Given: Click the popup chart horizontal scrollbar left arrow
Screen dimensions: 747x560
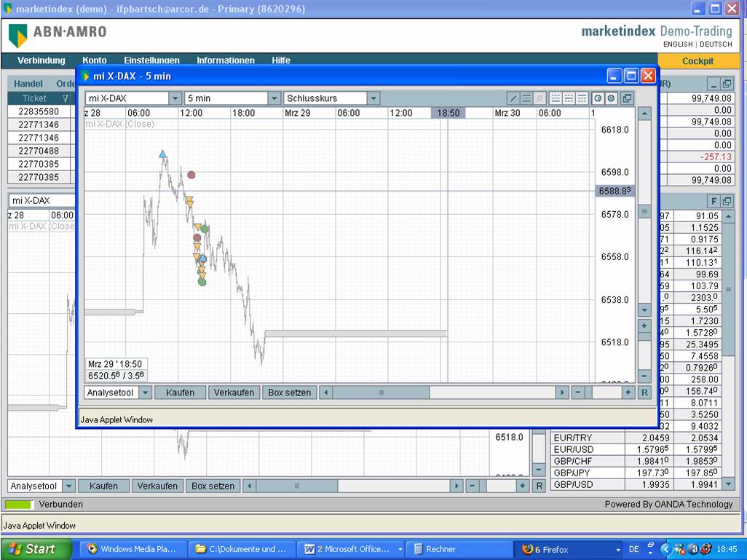Looking at the screenshot, I should [326, 393].
